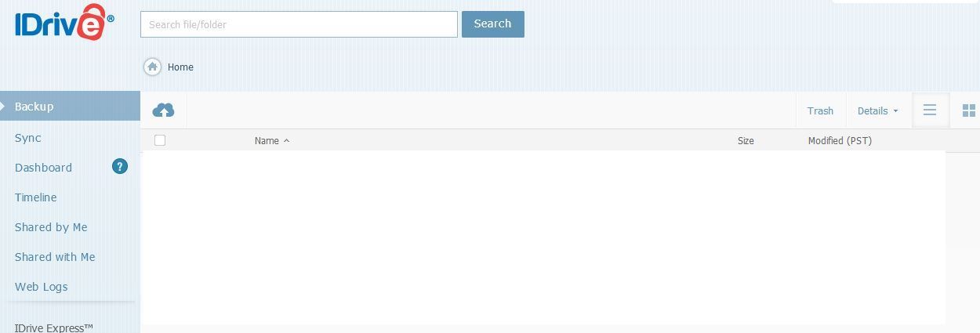The image size is (980, 333).
Task: Open Timeline in the sidebar
Action: click(x=36, y=197)
